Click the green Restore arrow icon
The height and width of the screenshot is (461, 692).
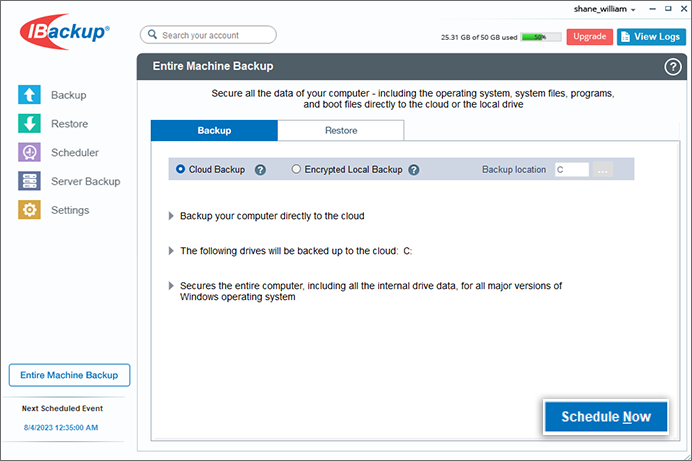[29, 124]
